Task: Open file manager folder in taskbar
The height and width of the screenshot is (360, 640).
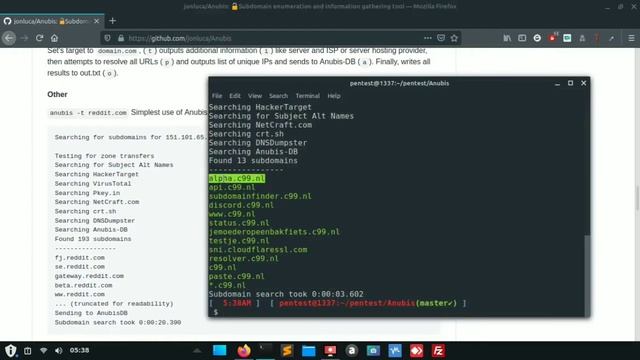Action: click(x=309, y=351)
